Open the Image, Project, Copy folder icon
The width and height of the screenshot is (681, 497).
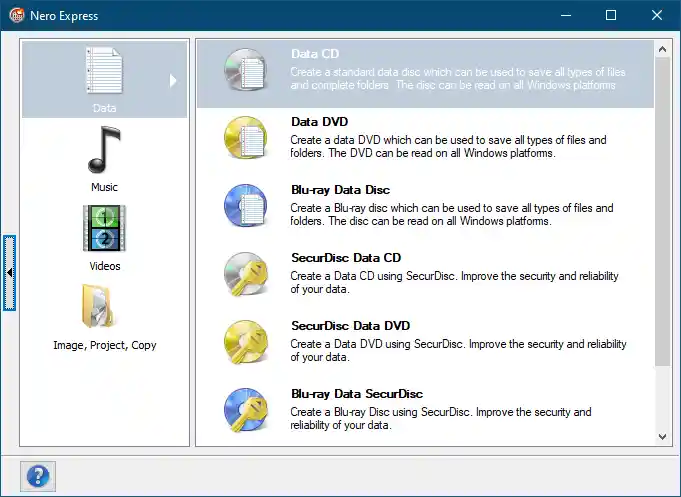[104, 307]
